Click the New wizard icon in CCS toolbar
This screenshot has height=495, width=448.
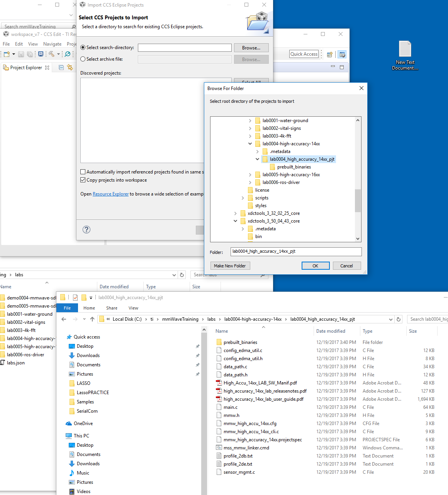pos(7,54)
